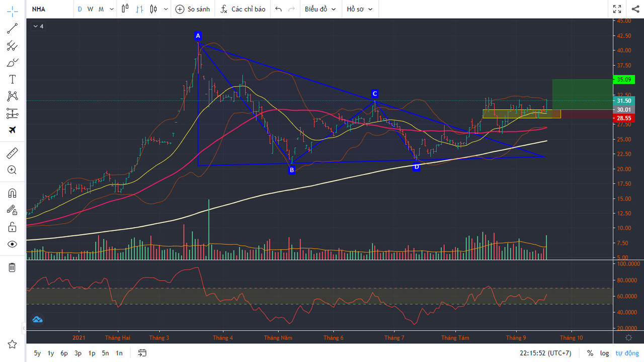The height and width of the screenshot is (362, 644).
Task: Select the ruler measure tool
Action: tap(12, 153)
